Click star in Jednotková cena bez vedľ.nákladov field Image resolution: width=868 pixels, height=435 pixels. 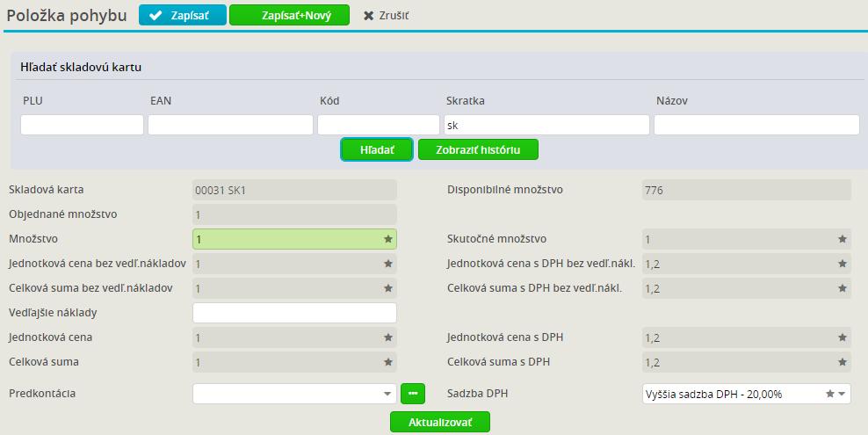pos(388,264)
